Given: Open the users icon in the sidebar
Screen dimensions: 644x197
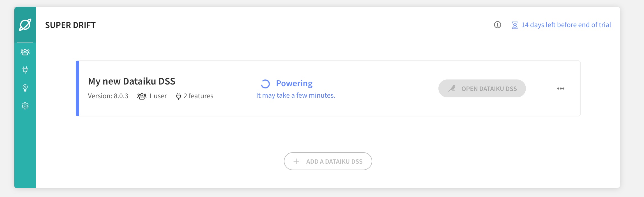Looking at the screenshot, I should (25, 52).
